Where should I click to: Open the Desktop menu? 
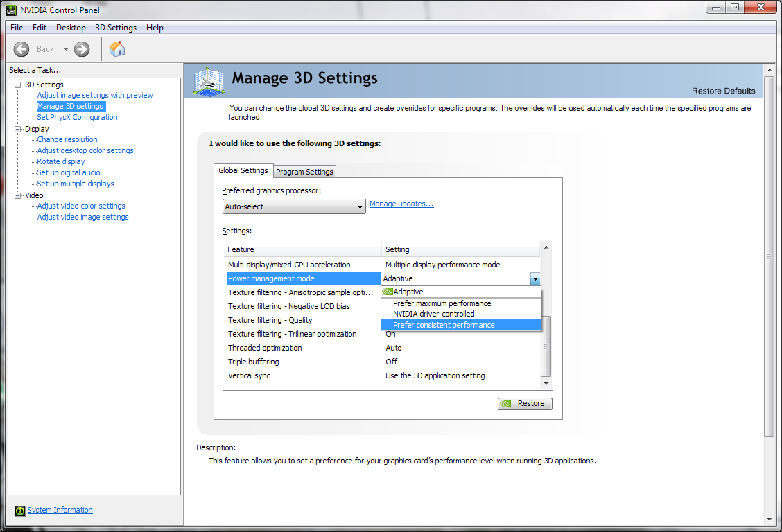tap(71, 28)
